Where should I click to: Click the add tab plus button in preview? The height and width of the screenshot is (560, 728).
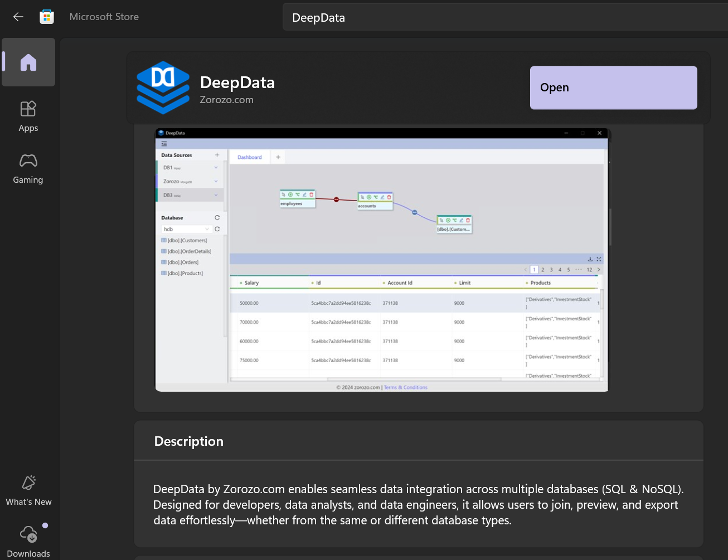point(278,157)
